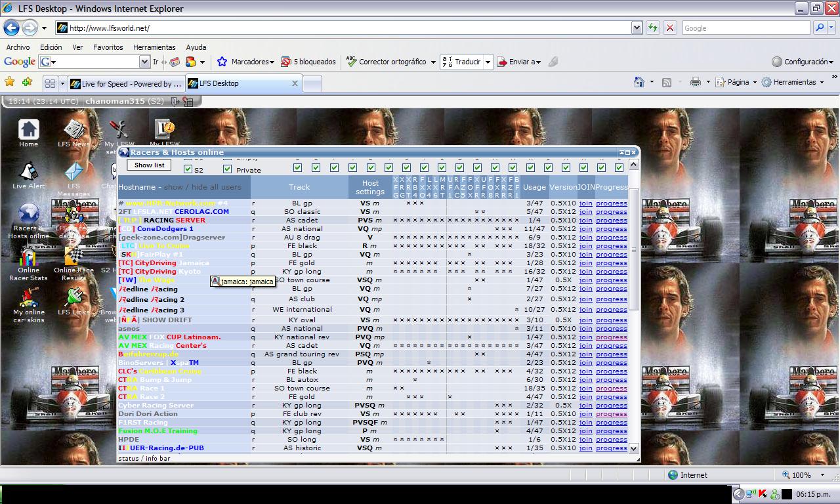840x504 pixels.
Task: Open the Ayuda menu
Action: pos(196,47)
